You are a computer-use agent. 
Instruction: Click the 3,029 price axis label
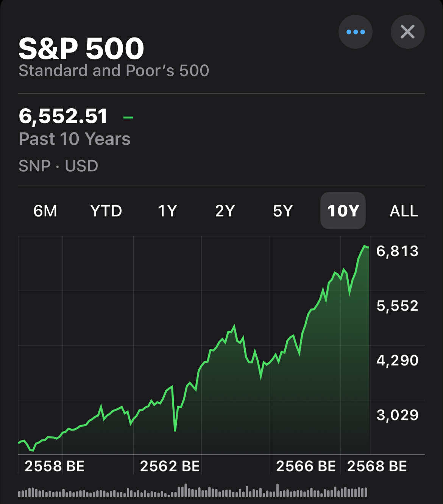pyautogui.click(x=397, y=415)
